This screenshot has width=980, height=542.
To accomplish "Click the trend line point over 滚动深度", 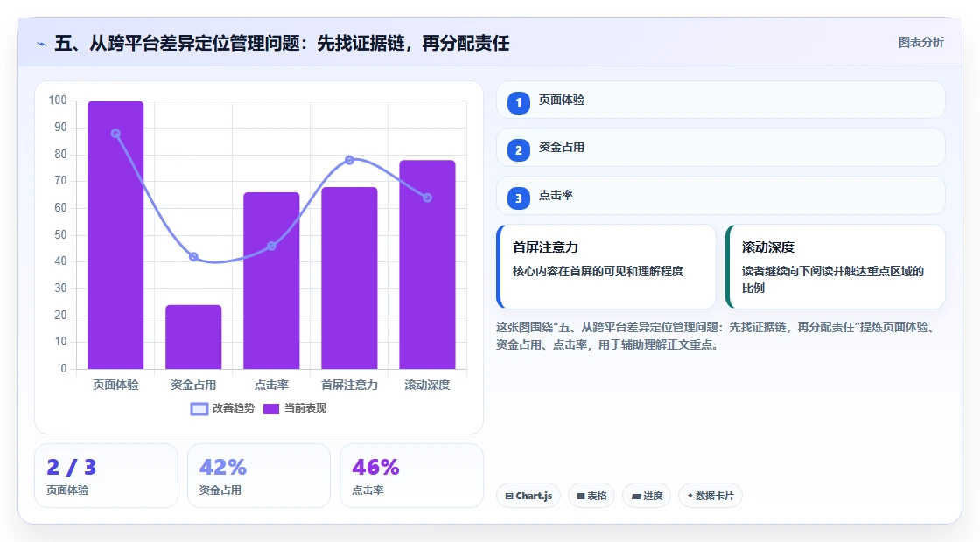I will [x=428, y=198].
